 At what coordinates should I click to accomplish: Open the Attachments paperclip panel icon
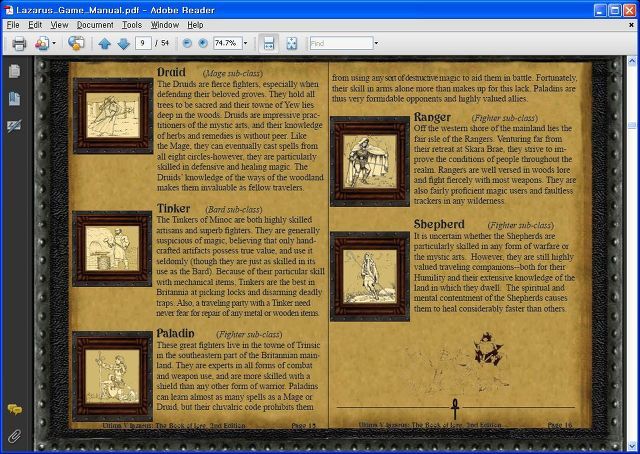coord(14,436)
